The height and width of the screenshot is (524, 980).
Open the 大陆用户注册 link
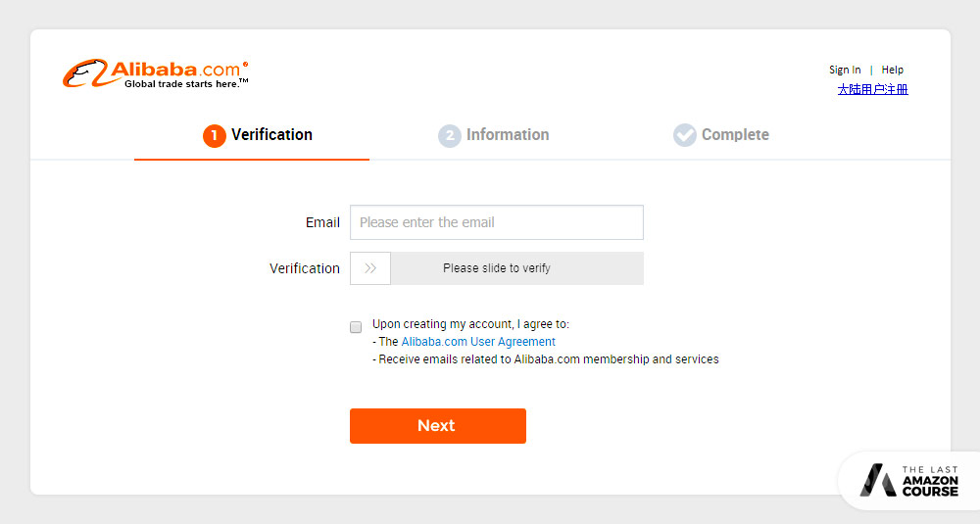(x=872, y=89)
